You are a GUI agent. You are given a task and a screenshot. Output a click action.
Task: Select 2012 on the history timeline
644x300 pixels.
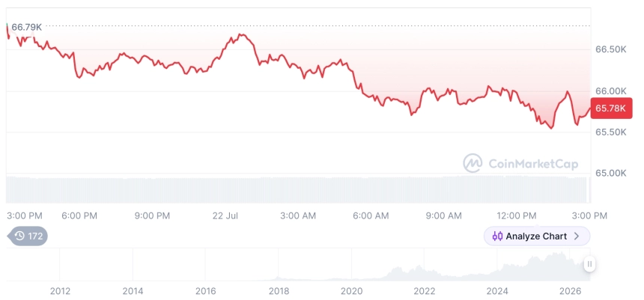pos(60,291)
